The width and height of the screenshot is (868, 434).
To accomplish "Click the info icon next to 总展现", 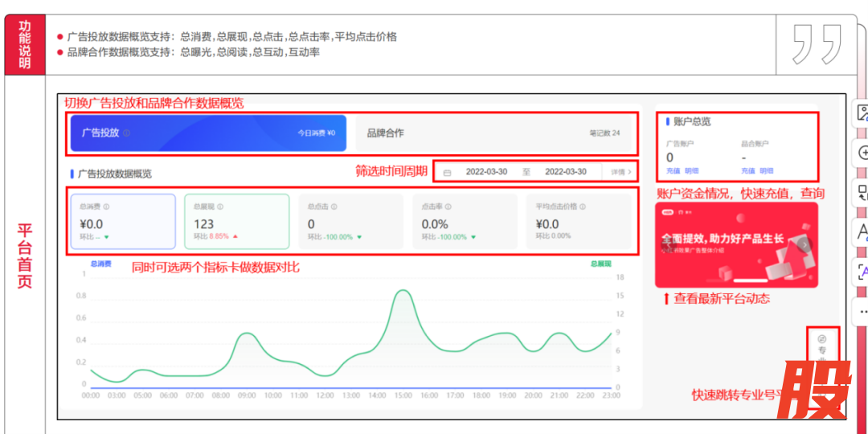I will coord(220,207).
